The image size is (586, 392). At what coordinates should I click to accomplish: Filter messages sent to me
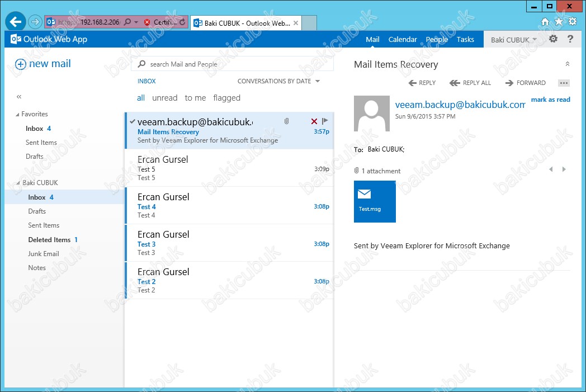tap(196, 98)
